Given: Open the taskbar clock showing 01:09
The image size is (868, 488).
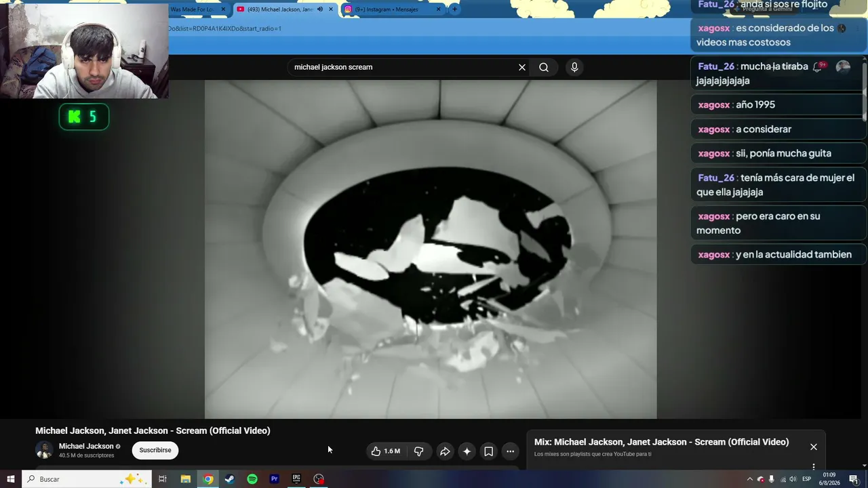Looking at the screenshot, I should click(829, 479).
